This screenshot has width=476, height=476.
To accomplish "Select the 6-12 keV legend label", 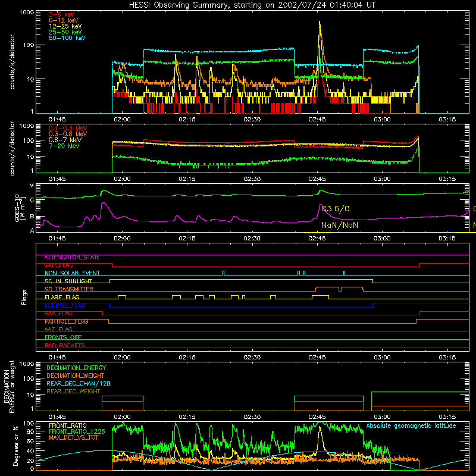I will coord(64,20).
